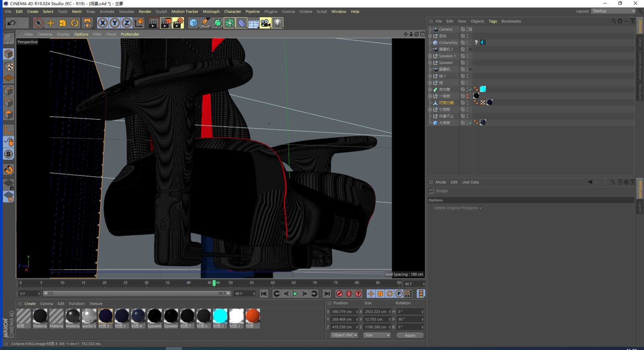Toggle the generator checkmark on 发光管
This screenshot has height=350, width=644.
[470, 90]
